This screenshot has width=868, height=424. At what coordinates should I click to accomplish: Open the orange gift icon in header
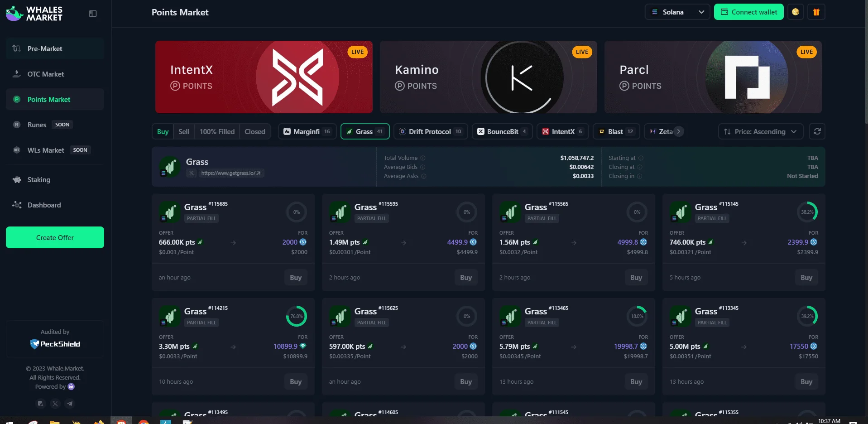pyautogui.click(x=816, y=12)
